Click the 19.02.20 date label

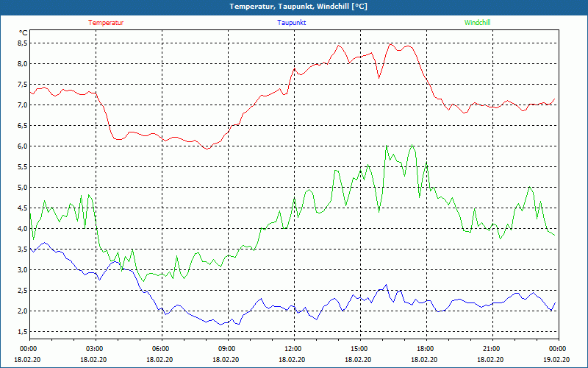tap(556, 359)
